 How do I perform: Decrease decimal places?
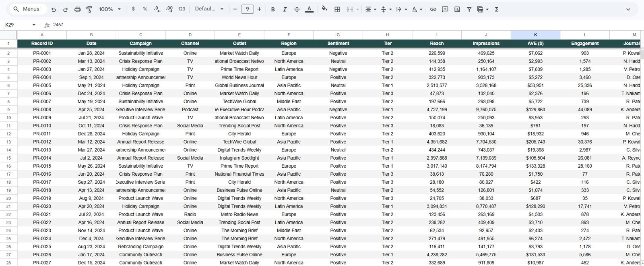[x=157, y=9]
